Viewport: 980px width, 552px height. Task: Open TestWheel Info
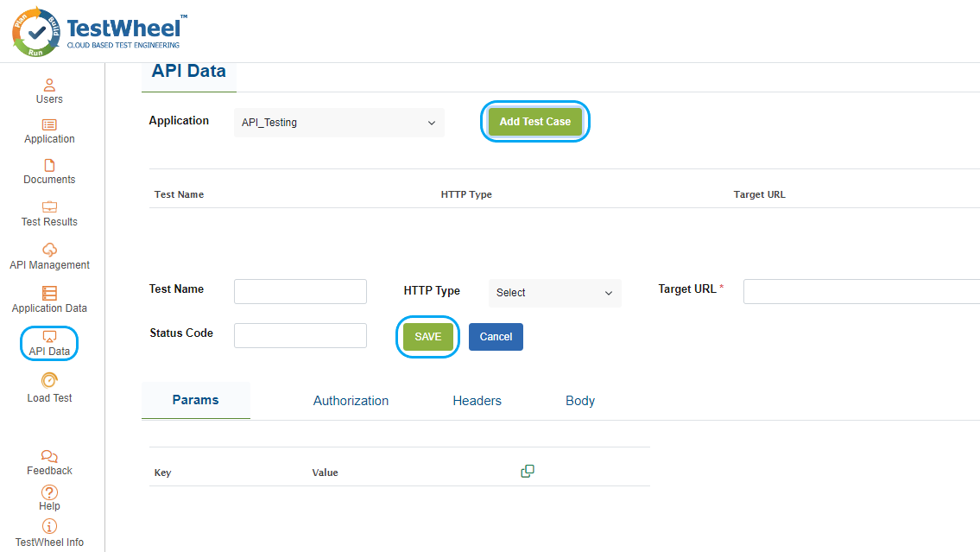[49, 533]
